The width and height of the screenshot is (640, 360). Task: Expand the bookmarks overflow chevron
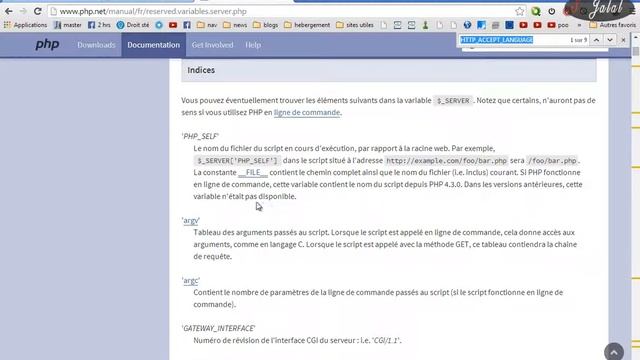579,25
